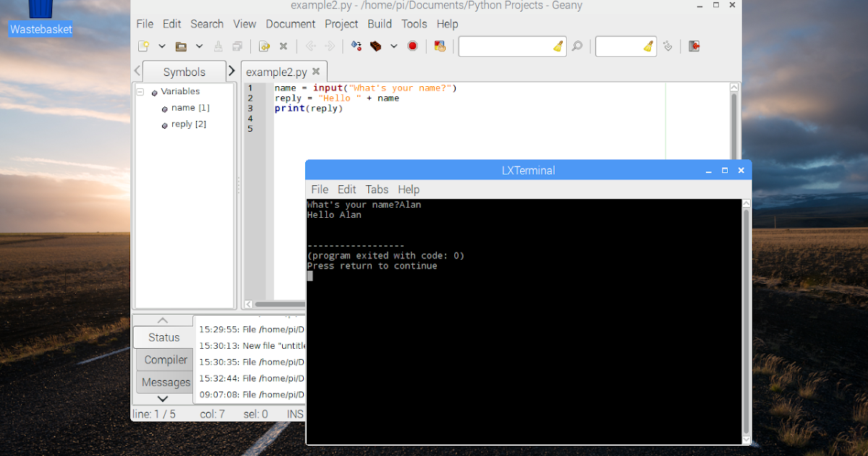
Task: Click the Save All toolbar icon
Action: click(237, 46)
